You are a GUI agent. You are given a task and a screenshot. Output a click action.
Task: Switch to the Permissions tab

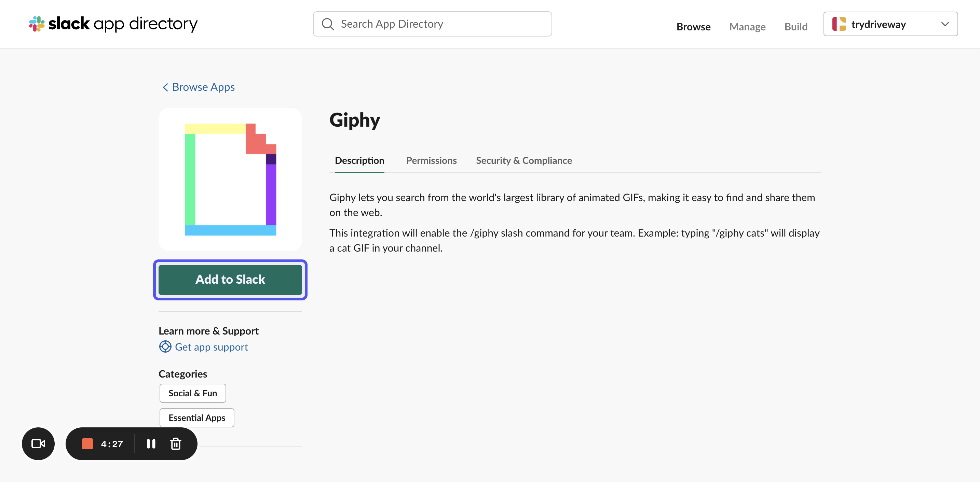tap(432, 160)
